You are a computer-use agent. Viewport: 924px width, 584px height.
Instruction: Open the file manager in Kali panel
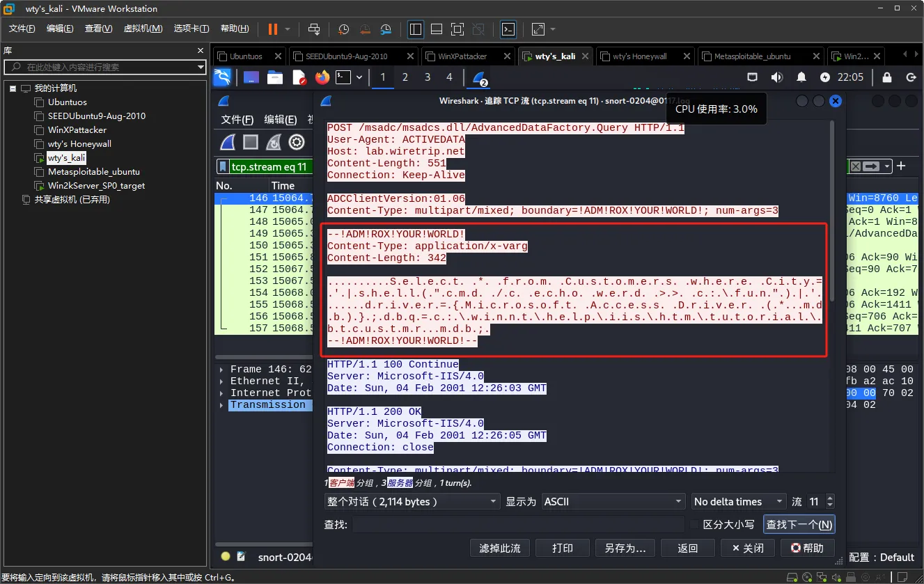275,77
